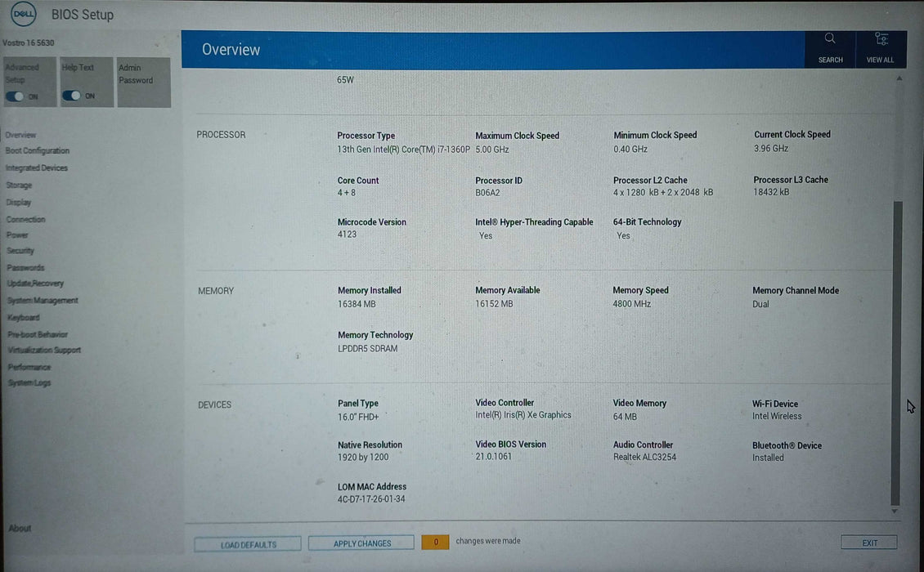Open the Performance section
Image resolution: width=924 pixels, height=572 pixels.
[29, 367]
